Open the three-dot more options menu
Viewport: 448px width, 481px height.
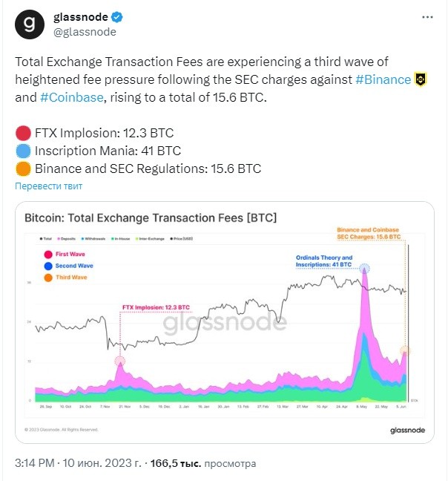coord(427,17)
